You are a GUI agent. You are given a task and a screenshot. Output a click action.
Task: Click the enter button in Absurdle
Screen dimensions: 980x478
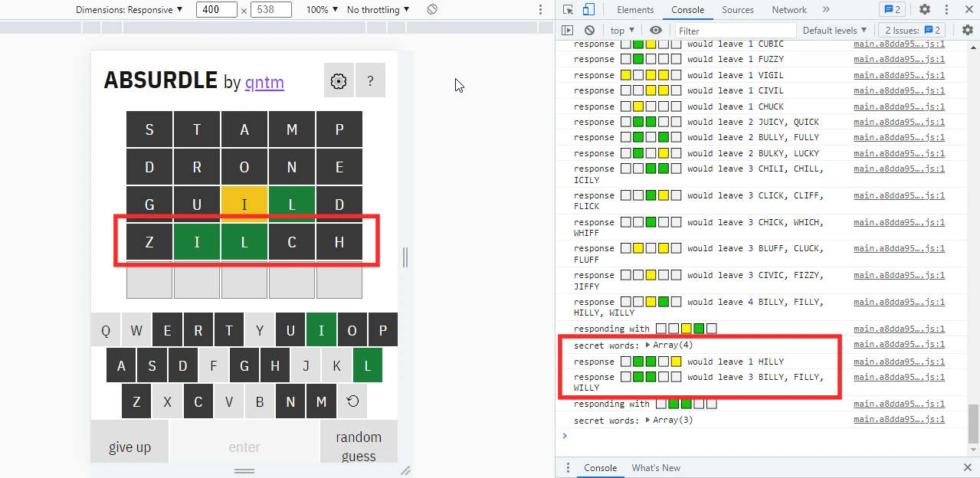pyautogui.click(x=244, y=442)
